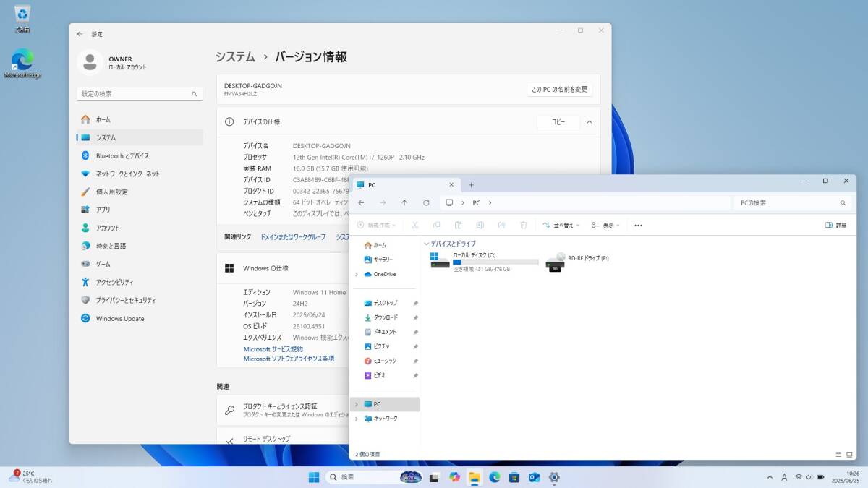868x488 pixels.
Task: Open the Settings gear on the taskbar
Action: (x=554, y=477)
